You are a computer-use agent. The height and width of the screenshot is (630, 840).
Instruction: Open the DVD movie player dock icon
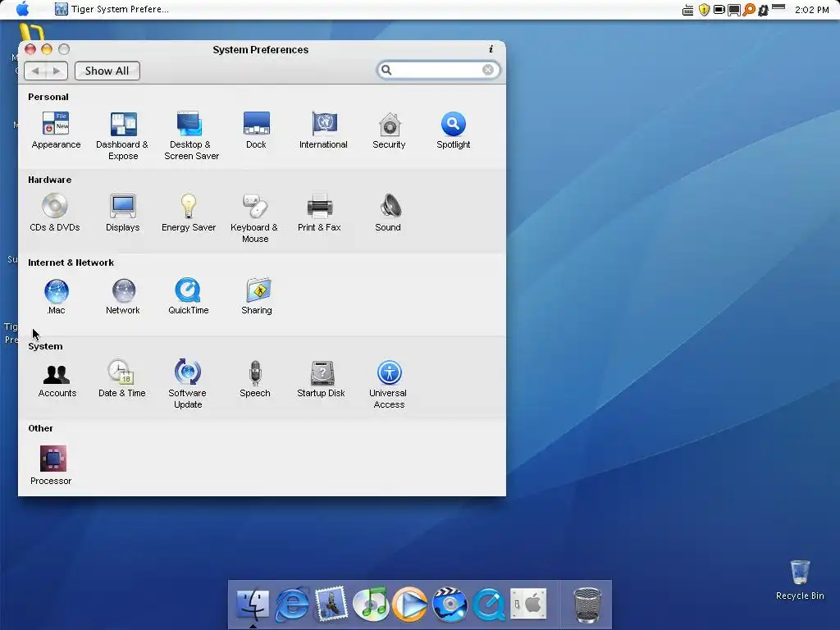pos(450,605)
